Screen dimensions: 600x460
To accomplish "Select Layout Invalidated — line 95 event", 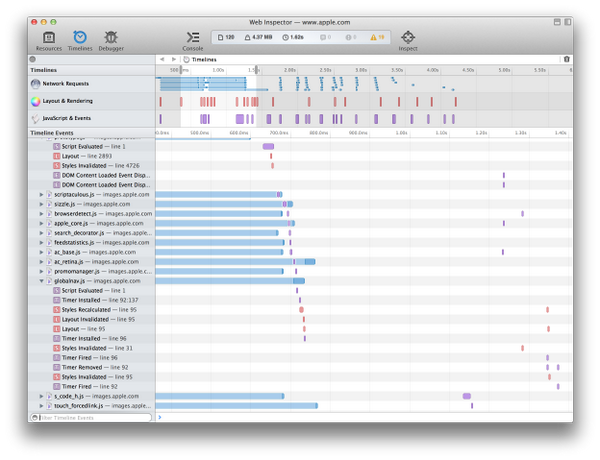I will (x=92, y=319).
